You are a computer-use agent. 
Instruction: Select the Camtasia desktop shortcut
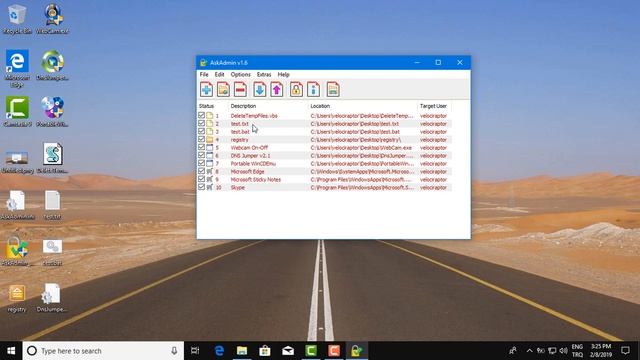point(17,111)
